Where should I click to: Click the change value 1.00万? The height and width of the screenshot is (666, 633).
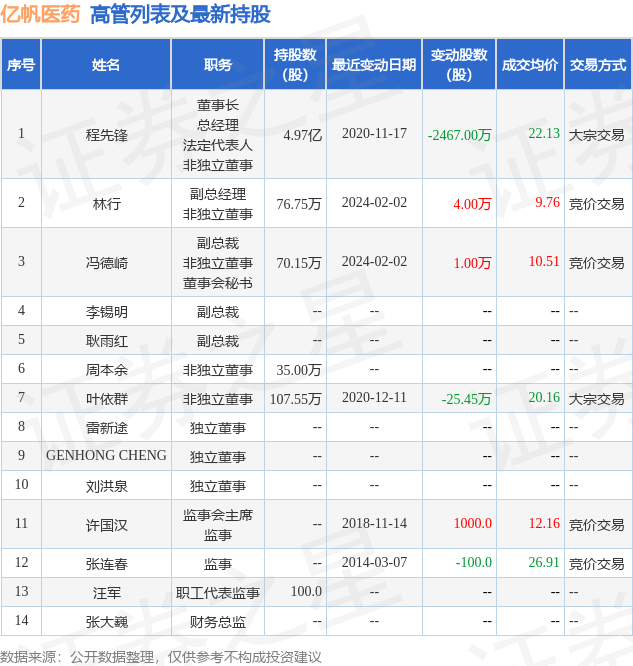click(x=472, y=263)
